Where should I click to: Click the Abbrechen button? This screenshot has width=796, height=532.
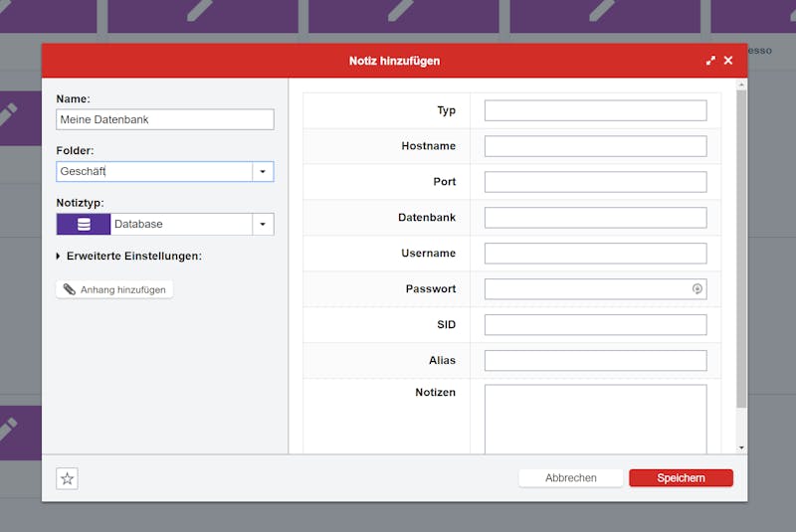570,477
